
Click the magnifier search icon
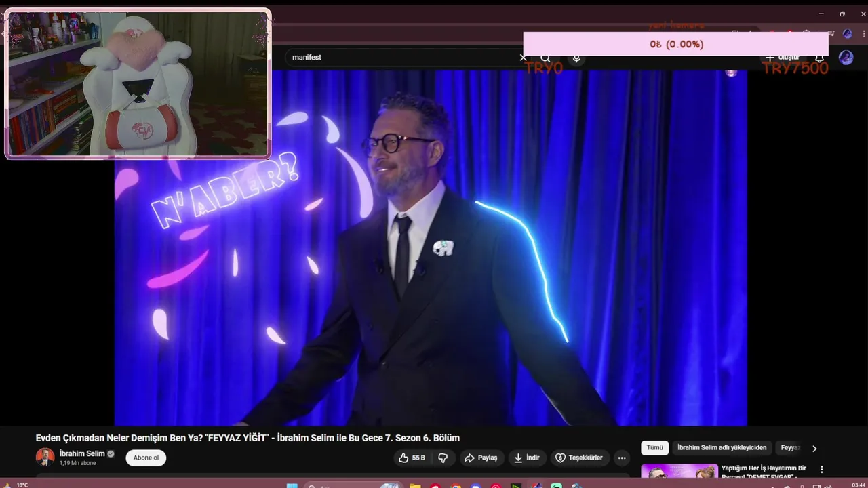coord(546,58)
